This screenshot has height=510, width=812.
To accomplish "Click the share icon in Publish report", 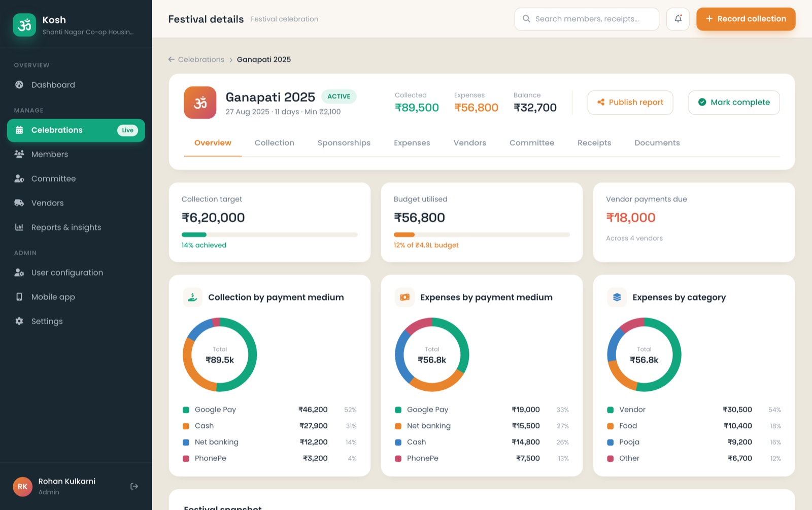I will pyautogui.click(x=601, y=102).
